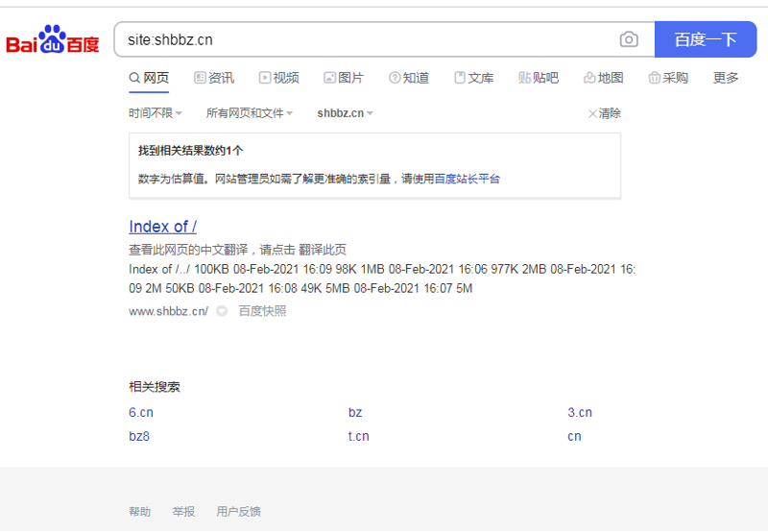Click 更多 for more categories

click(726, 78)
